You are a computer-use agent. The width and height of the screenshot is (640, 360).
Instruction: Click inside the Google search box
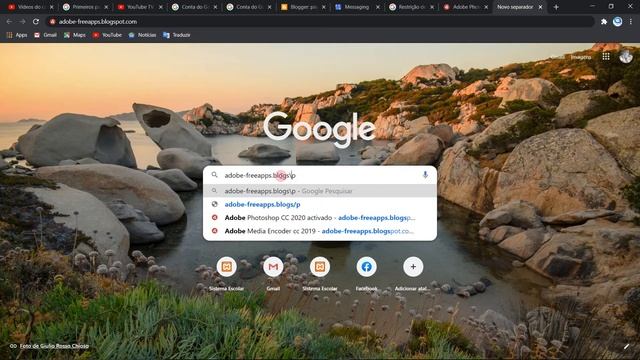(320, 175)
